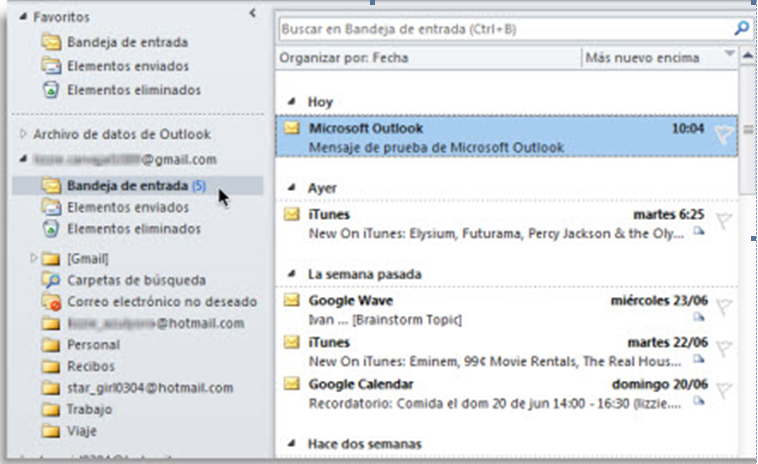Open the blurred @hotmail.com folder

pyautogui.click(x=156, y=323)
